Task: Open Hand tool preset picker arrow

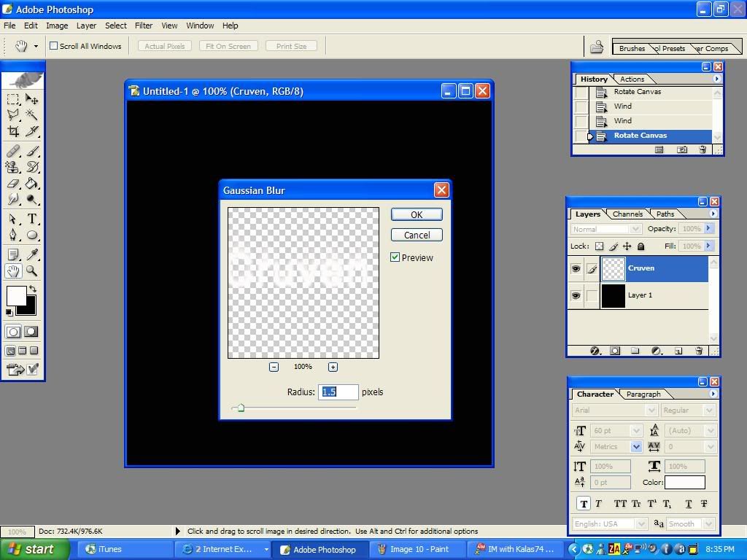Action: (36, 46)
